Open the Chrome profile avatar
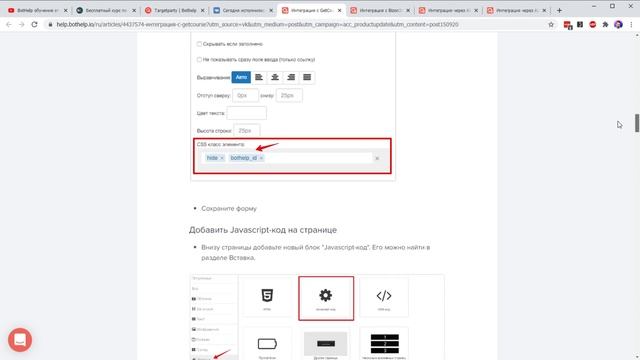The height and width of the screenshot is (360, 640). click(618, 24)
